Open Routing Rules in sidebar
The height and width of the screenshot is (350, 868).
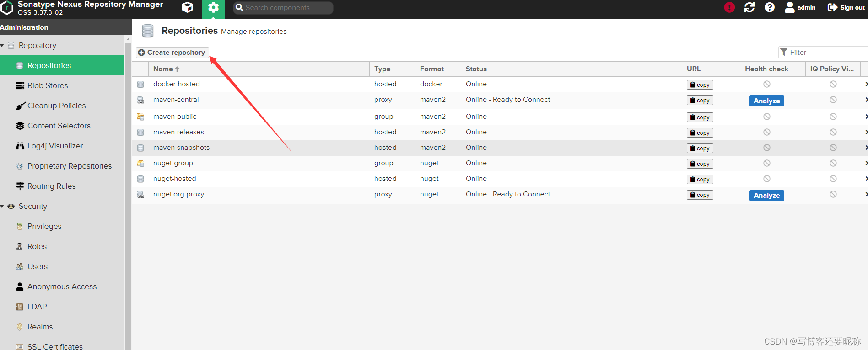[x=62, y=186]
